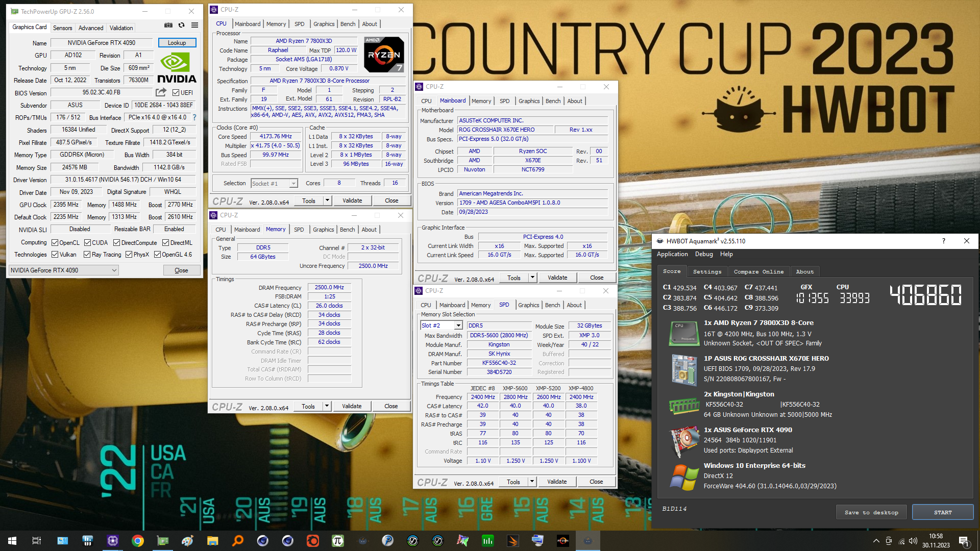Click Tools button in CPU-Z SPD window
The height and width of the screenshot is (551, 980).
coord(513,482)
